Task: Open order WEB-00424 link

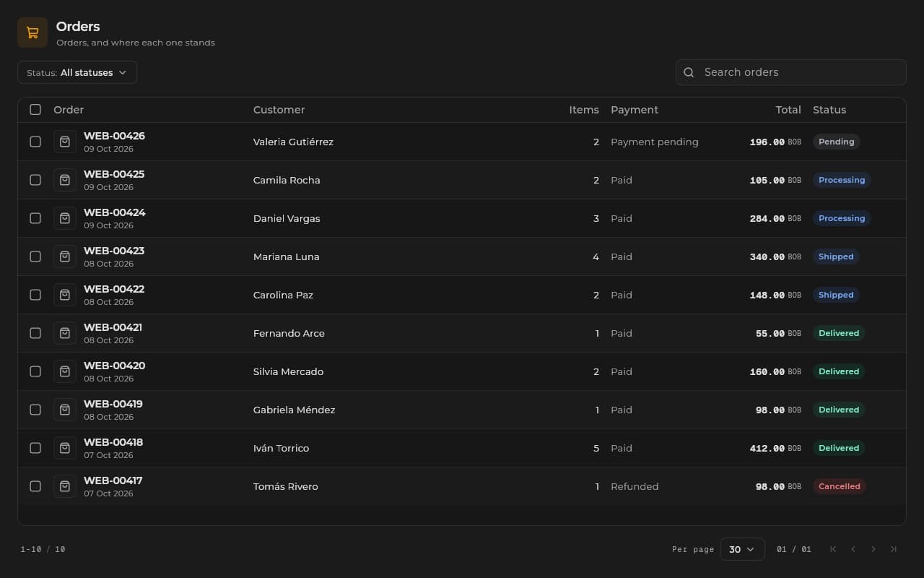Action: [x=115, y=212]
